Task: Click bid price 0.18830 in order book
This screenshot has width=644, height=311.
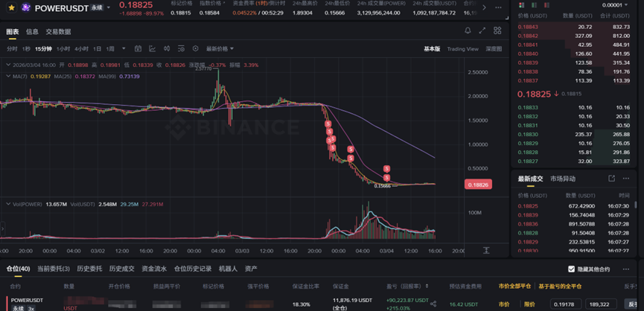Action: [526, 134]
